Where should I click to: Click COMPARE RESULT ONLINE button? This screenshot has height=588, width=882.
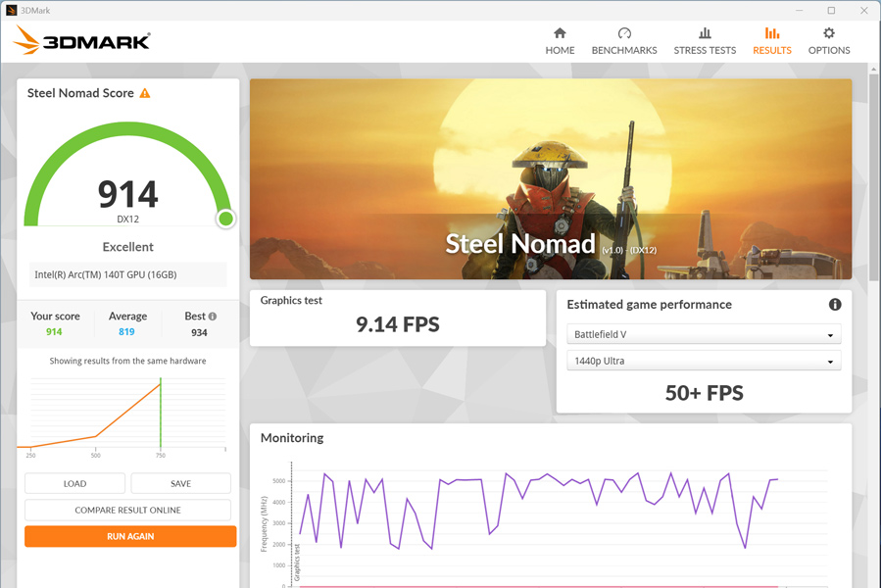127,510
